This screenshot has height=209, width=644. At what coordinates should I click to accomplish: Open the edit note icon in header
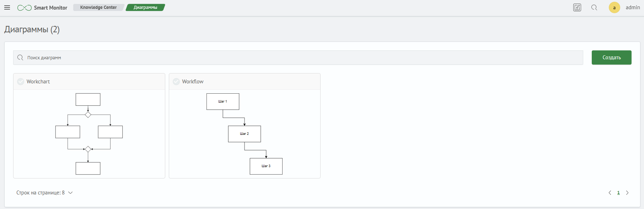pos(577,7)
